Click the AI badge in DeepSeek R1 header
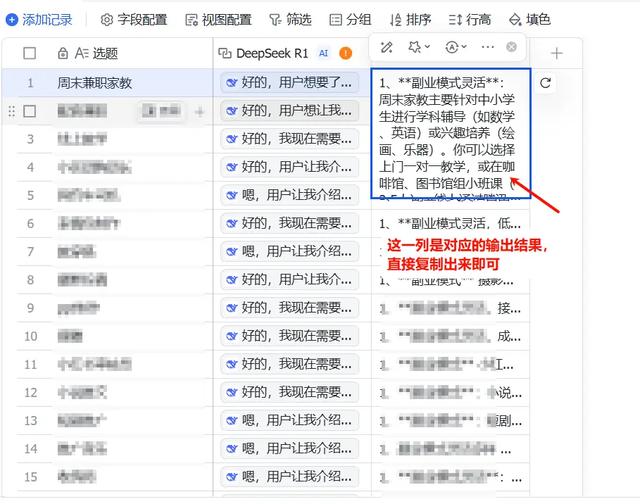The width and height of the screenshot is (640, 504). click(324, 53)
